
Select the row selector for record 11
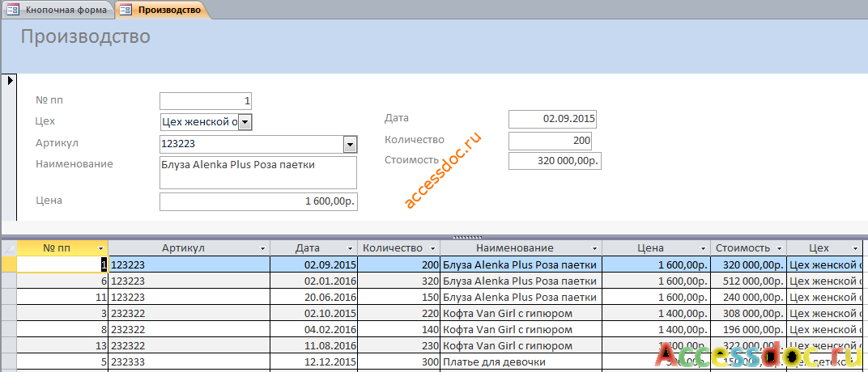9,297
